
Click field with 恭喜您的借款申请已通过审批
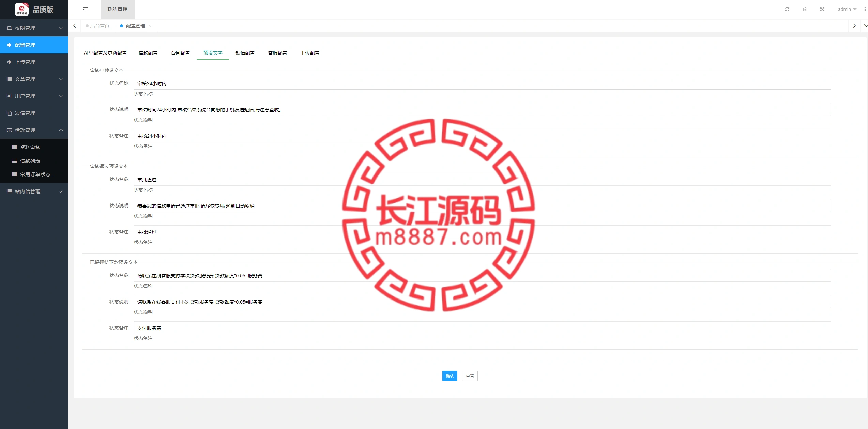tap(482, 205)
